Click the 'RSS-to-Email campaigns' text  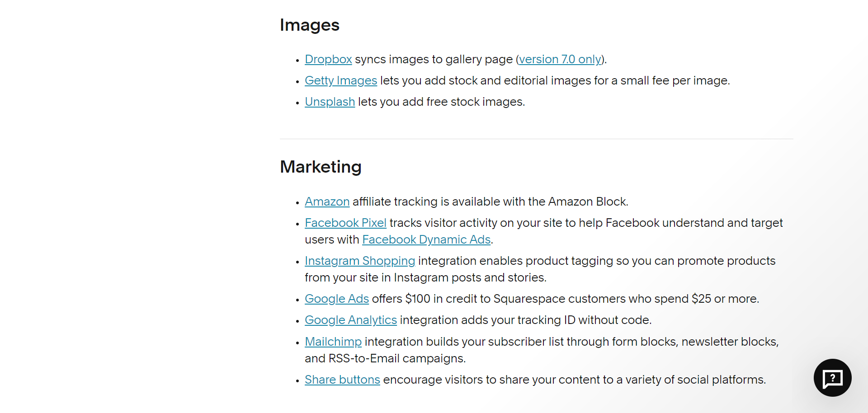[396, 358]
